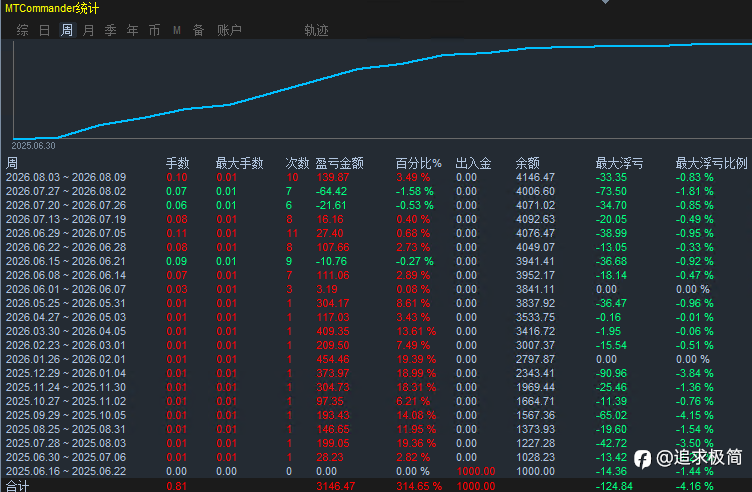
Task: Click the 最大浮亏比例 column header
Action: click(711, 163)
